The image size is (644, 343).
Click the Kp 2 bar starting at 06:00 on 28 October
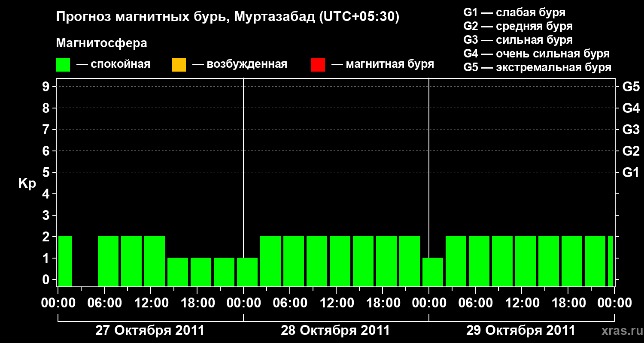294,261
